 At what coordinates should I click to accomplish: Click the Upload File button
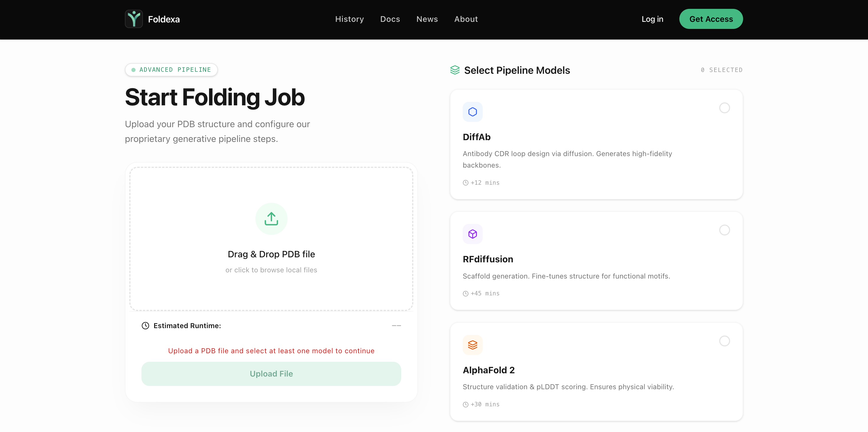[x=271, y=374]
